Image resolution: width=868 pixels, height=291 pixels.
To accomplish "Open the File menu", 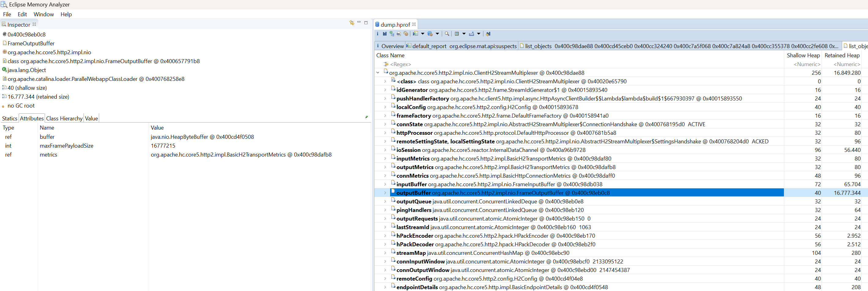I will [7, 14].
